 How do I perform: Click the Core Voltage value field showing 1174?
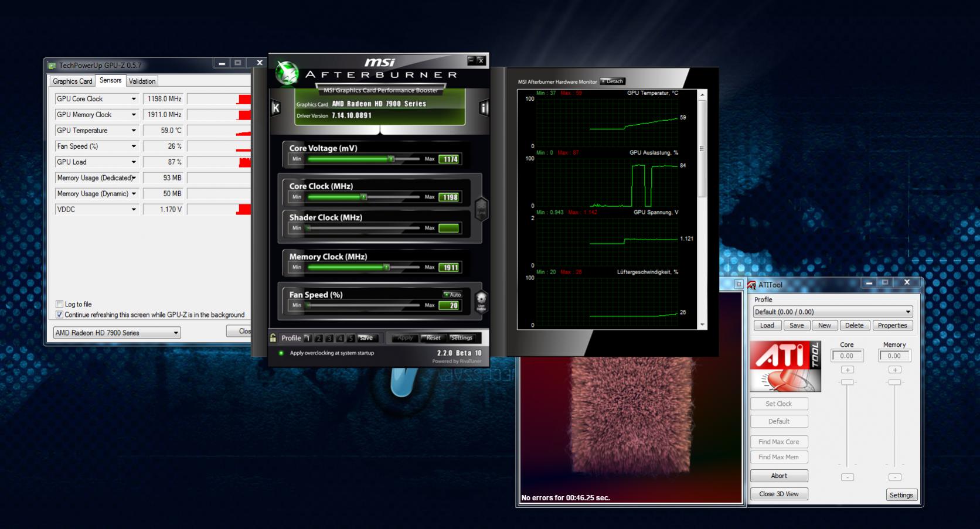coord(450,159)
